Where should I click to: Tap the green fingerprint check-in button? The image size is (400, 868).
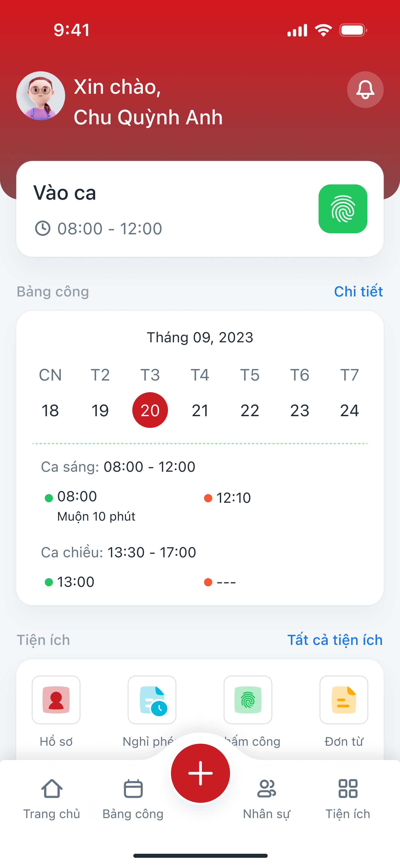(x=342, y=209)
